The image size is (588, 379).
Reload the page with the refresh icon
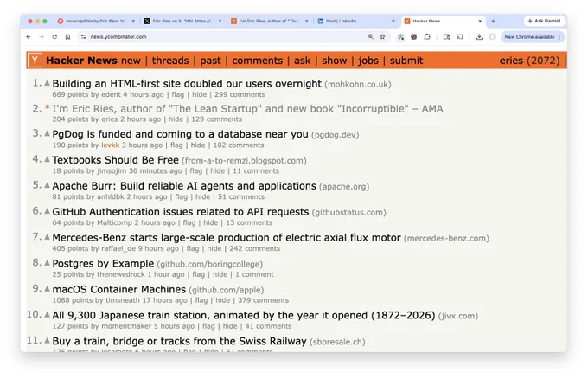54,36
